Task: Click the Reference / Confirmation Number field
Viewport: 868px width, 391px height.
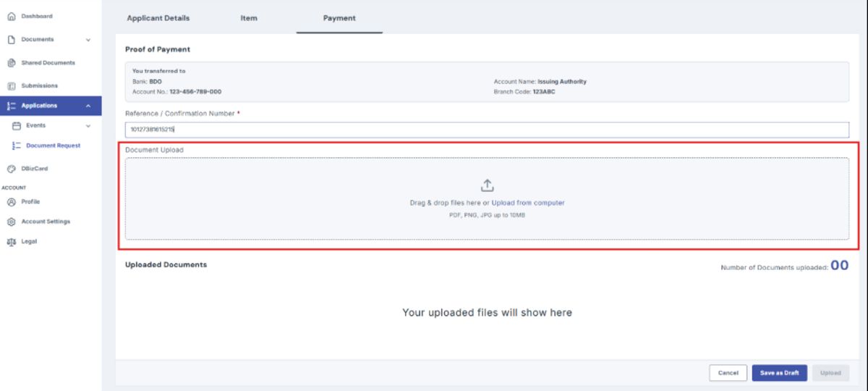Action: 487,130
